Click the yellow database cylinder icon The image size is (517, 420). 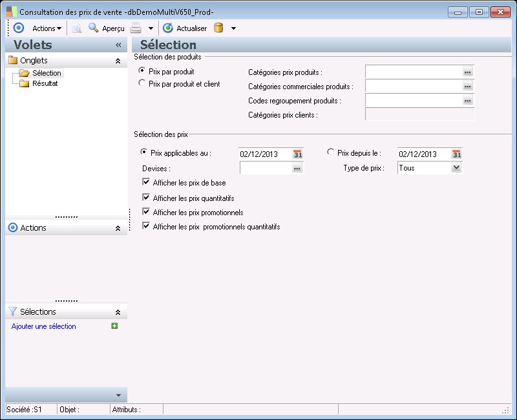tap(218, 28)
